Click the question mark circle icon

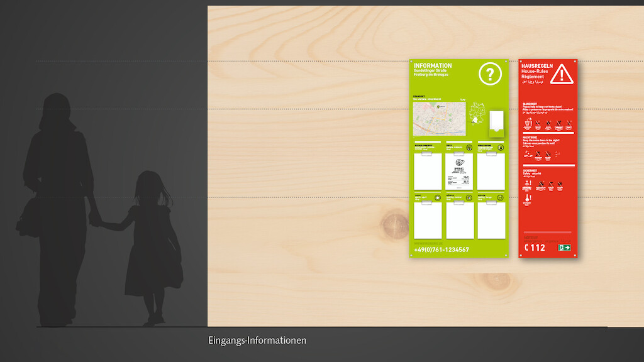point(490,74)
